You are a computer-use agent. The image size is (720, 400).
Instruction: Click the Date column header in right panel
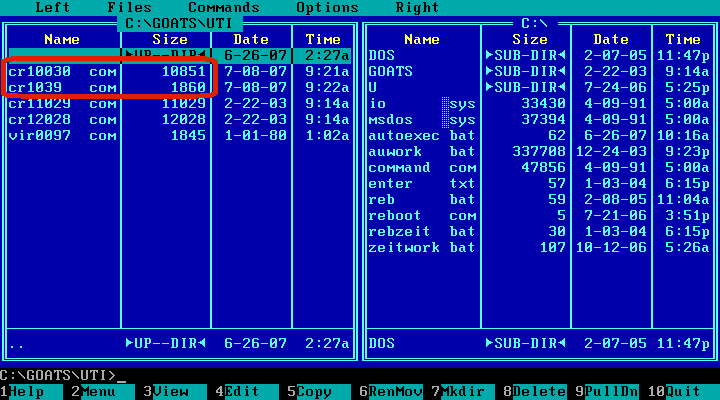click(x=611, y=39)
